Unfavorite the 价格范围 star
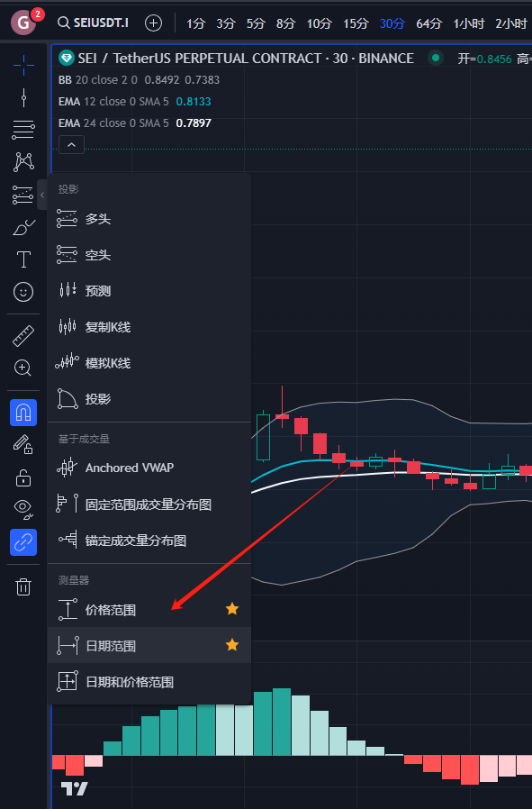The height and width of the screenshot is (809, 532). [232, 609]
